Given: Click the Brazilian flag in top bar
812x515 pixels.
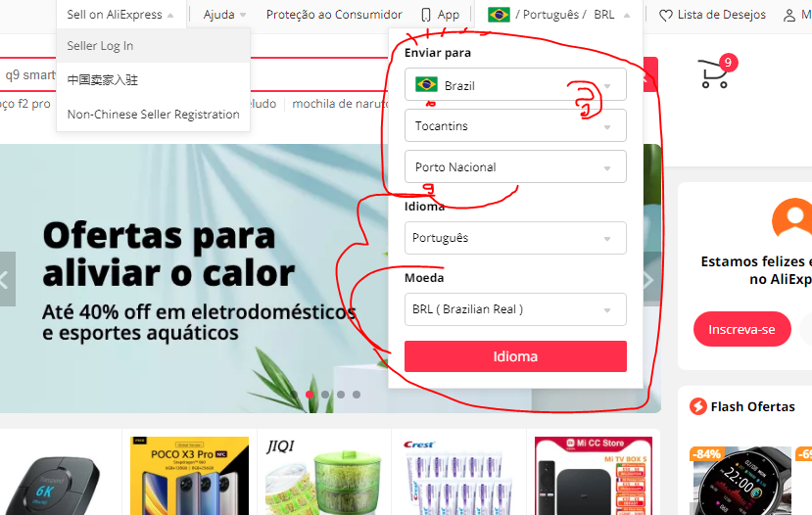Looking at the screenshot, I should click(499, 15).
